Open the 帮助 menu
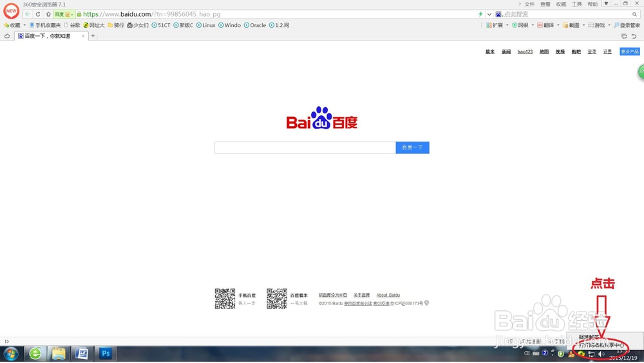644x363 pixels. [592, 4]
